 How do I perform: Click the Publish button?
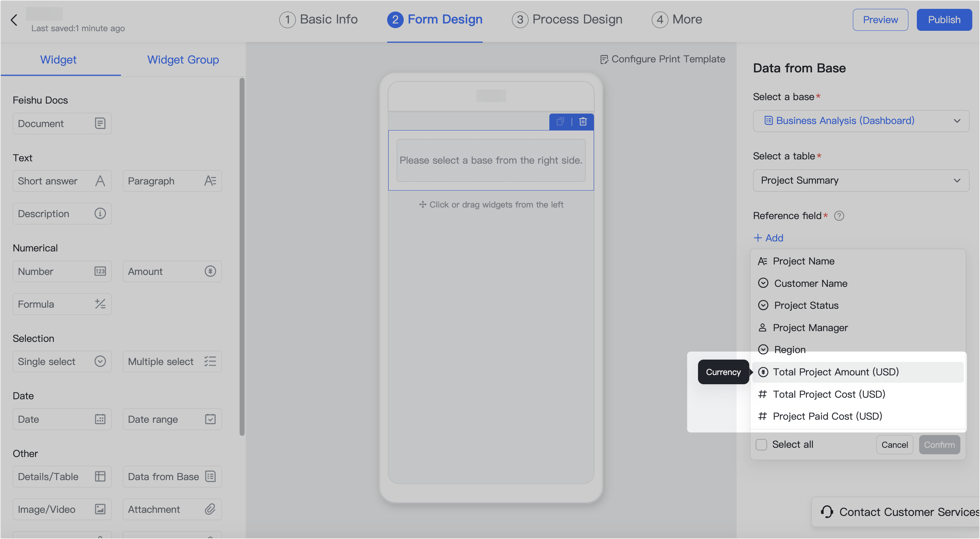(944, 20)
